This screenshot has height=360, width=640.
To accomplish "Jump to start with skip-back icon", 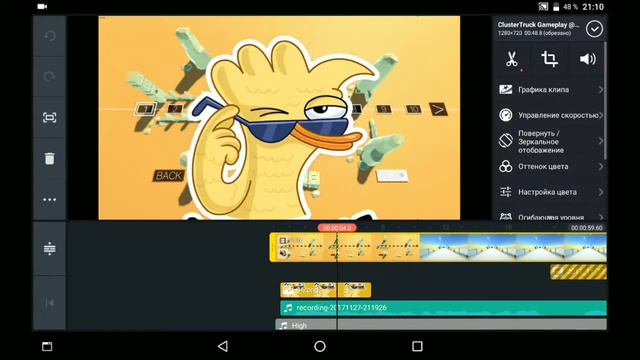I will point(49,303).
